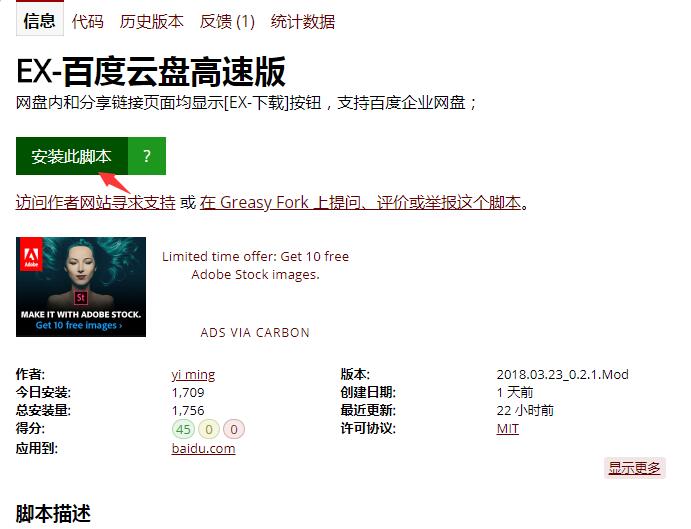691x529 pixels.
Task: Open the 访问作者网站寻求支持 link
Action: 96,202
